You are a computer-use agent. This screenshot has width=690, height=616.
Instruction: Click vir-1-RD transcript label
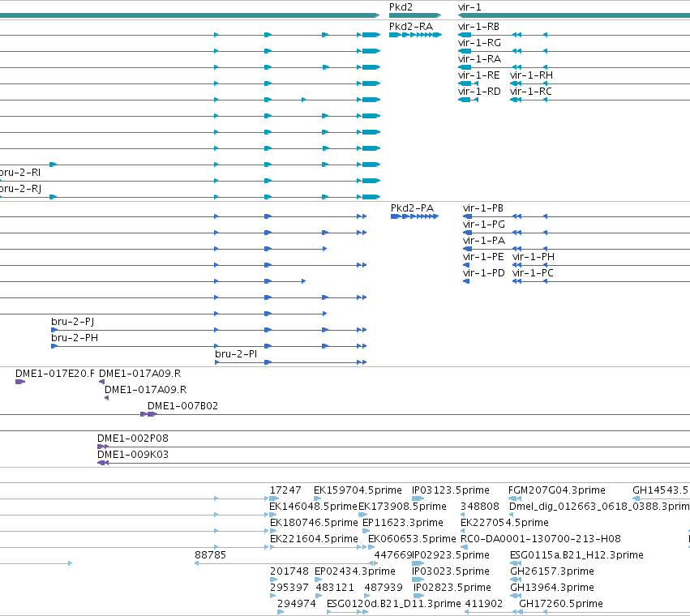click(479, 92)
